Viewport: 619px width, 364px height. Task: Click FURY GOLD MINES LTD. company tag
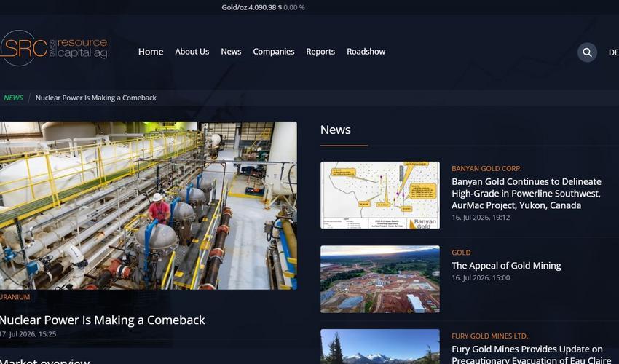point(489,336)
